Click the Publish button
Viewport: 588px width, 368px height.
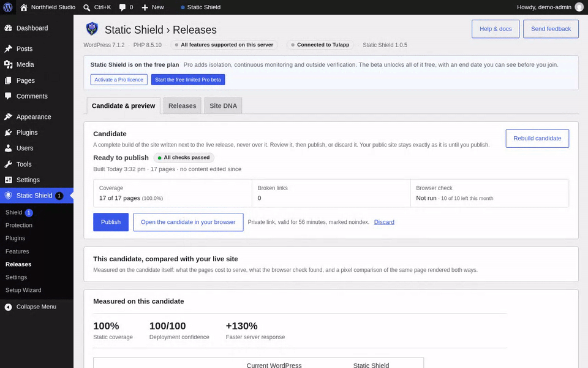(111, 222)
